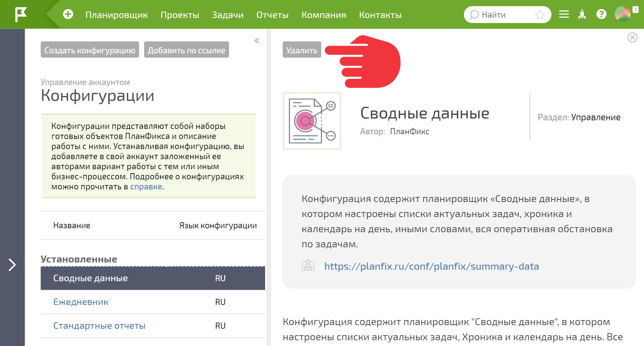The width and height of the screenshot is (644, 346).
Task: Open the Компания menu
Action: coord(324,15)
